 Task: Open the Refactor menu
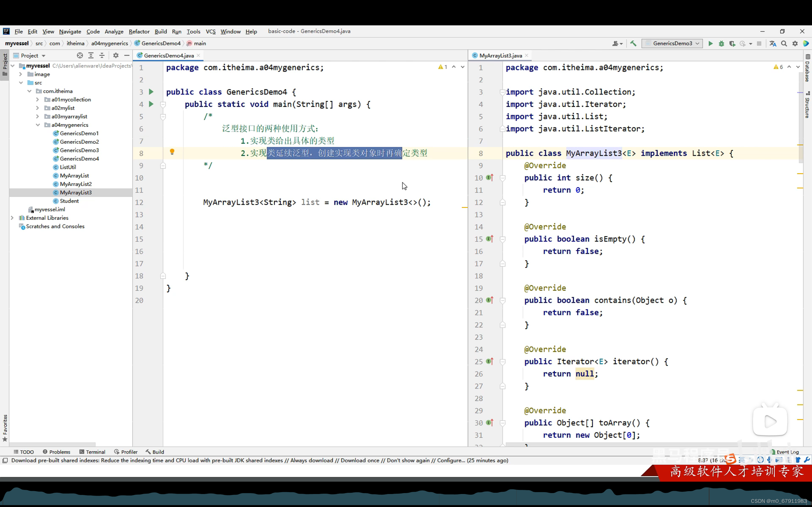139,31
